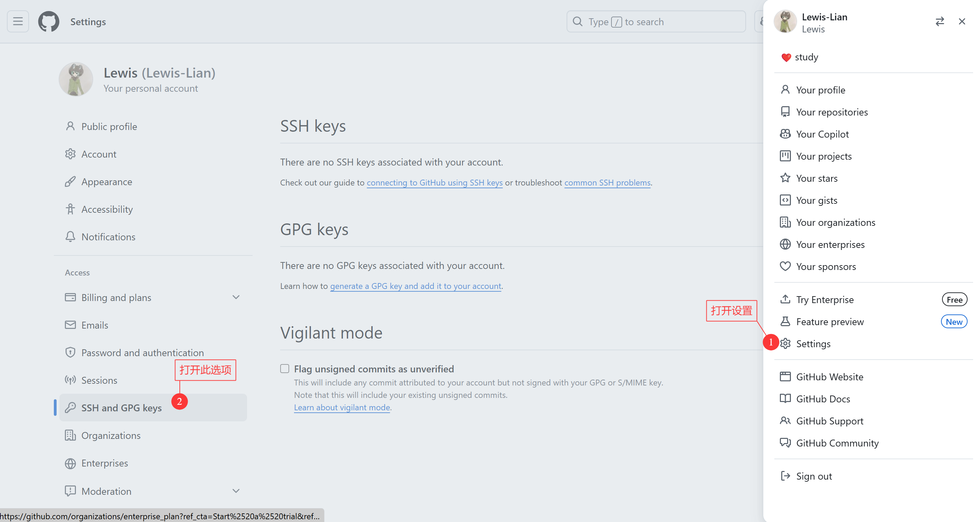Click the Notifications bell icon
This screenshot has height=522, width=980.
pos(70,237)
